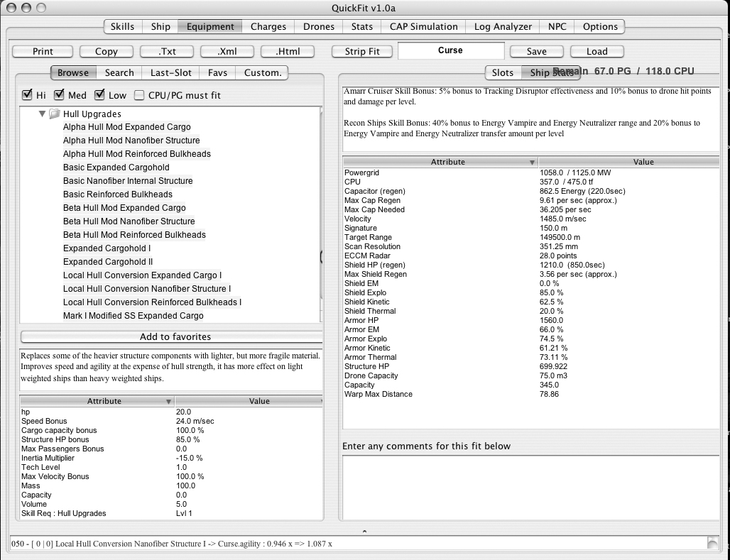This screenshot has height=560, width=730.
Task: Open the NPC tab
Action: 557,26
